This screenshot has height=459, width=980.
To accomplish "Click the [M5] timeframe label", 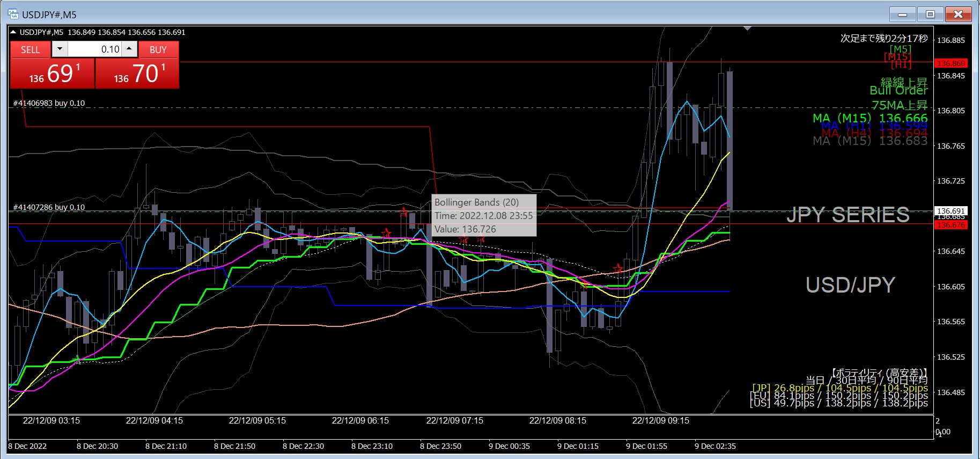I will click(900, 49).
